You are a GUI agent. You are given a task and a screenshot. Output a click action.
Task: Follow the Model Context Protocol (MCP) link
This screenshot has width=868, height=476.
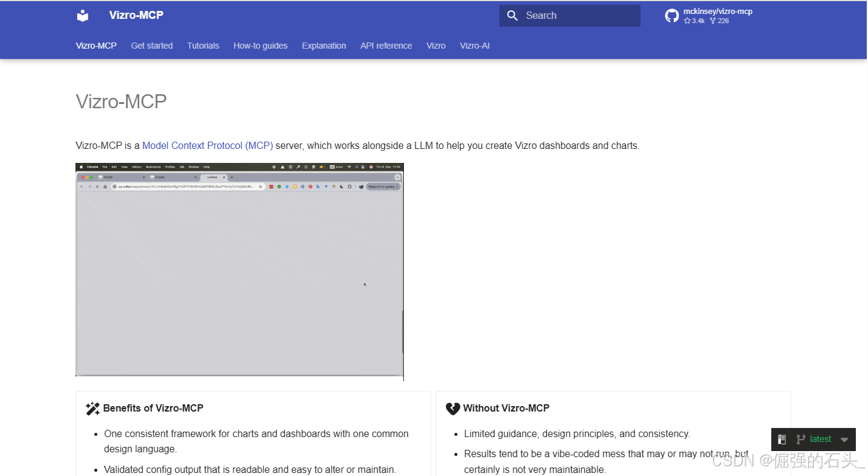point(207,146)
